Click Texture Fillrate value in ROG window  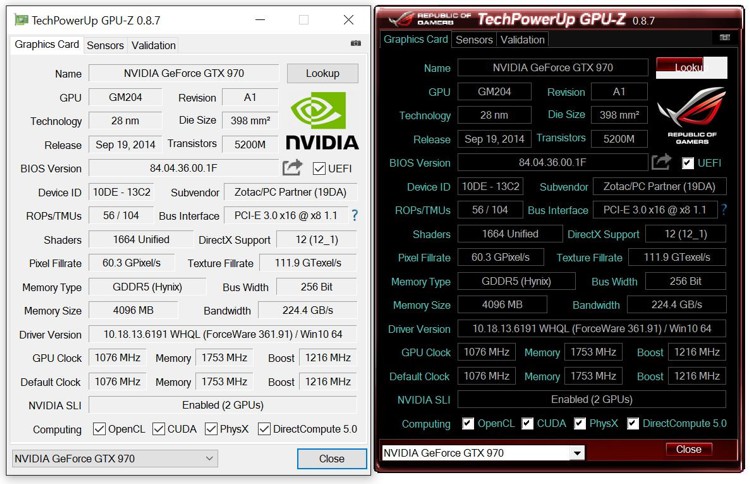click(677, 257)
